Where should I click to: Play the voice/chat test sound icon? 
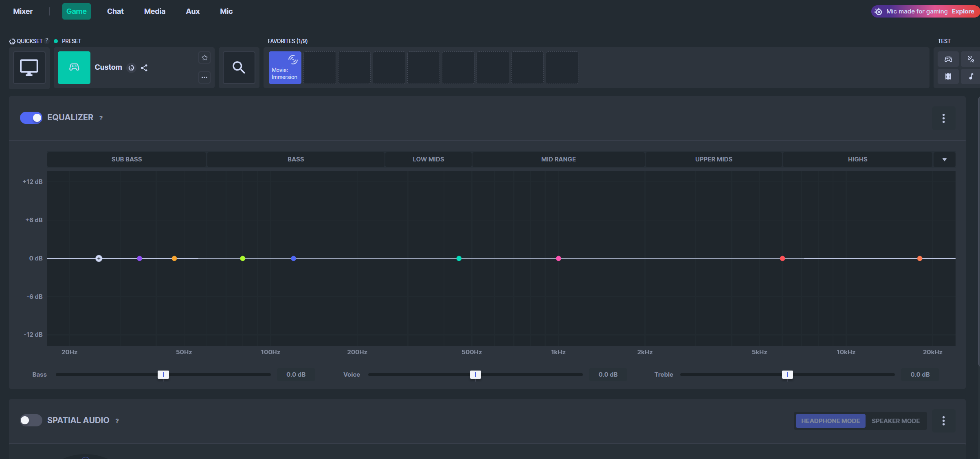[971, 60]
